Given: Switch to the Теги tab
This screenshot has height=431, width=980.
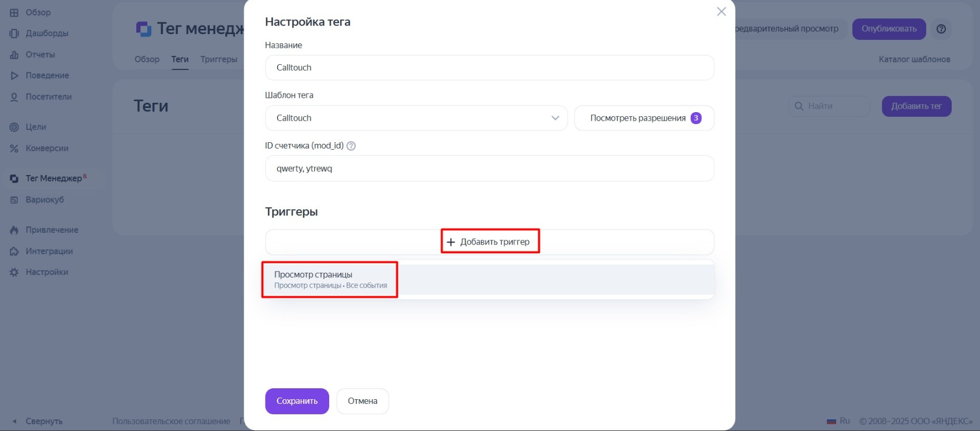Looking at the screenshot, I should click(x=180, y=60).
